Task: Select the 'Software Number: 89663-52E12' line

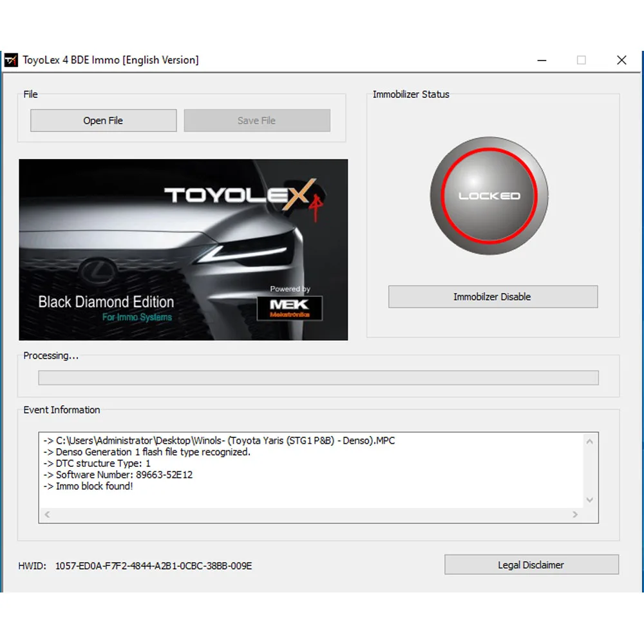Action: pyautogui.click(x=118, y=475)
